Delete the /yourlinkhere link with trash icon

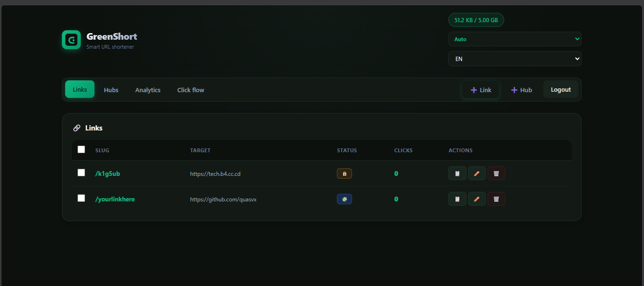coord(496,199)
